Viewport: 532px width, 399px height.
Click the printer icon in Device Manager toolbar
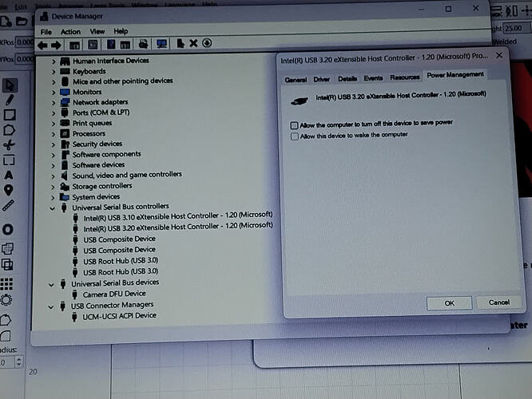[143, 44]
